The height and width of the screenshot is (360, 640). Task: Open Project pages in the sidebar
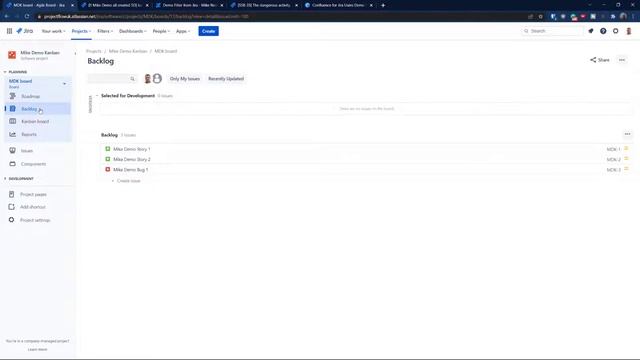pos(38,194)
